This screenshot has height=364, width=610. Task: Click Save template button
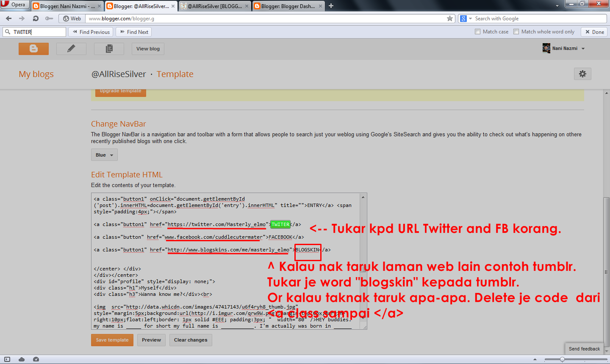click(112, 340)
